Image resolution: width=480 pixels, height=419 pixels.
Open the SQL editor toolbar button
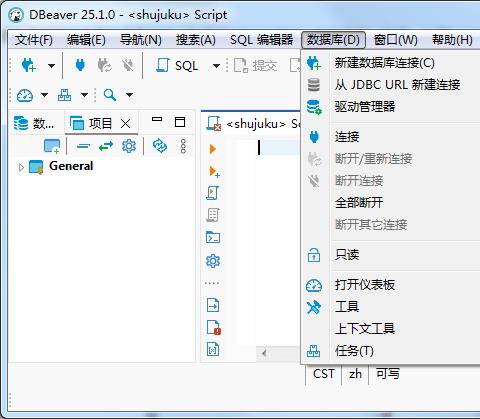[177, 65]
